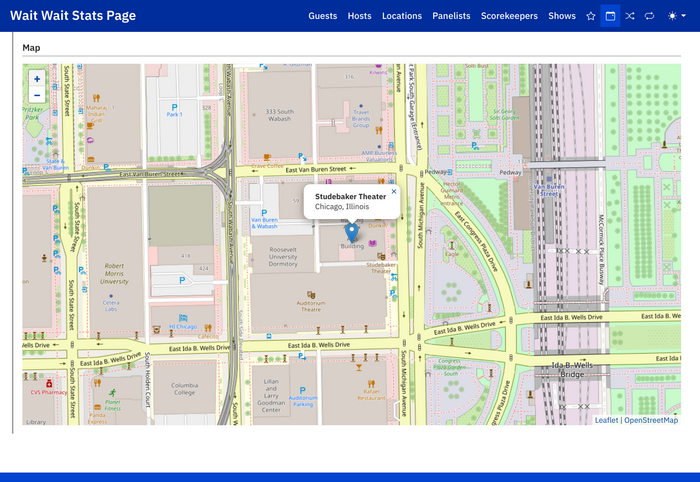This screenshot has width=700, height=482.
Task: Open the Hosts page
Action: (x=359, y=16)
